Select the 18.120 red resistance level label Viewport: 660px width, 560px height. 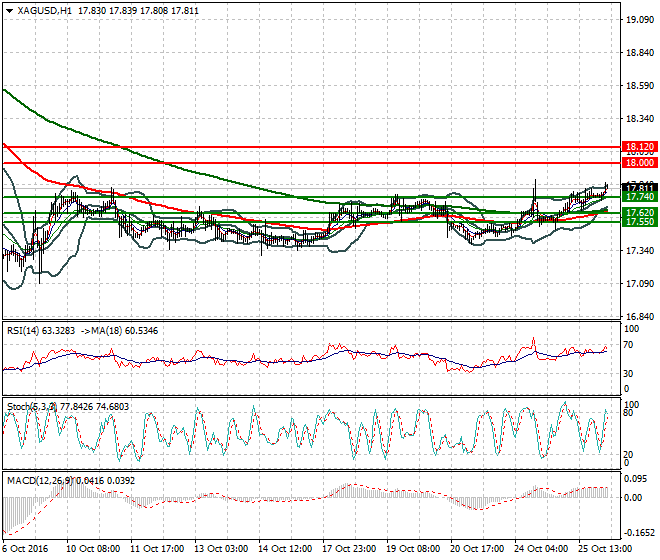(x=639, y=147)
